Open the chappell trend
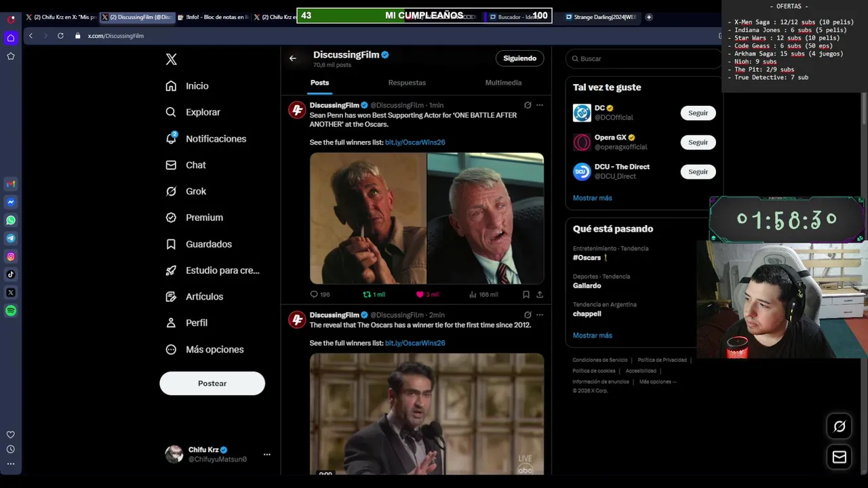Image resolution: width=868 pixels, height=488 pixels. point(587,314)
